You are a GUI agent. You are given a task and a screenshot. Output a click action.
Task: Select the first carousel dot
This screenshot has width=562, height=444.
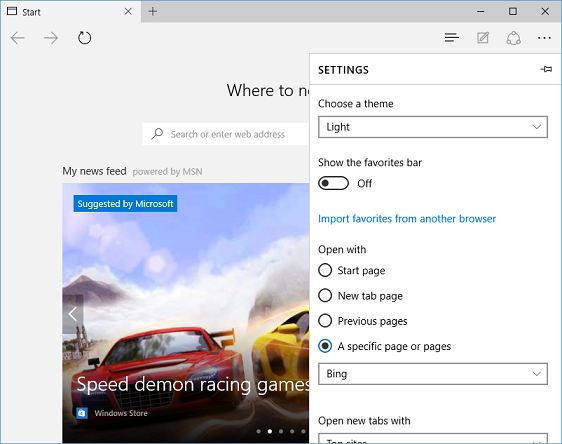click(258, 431)
